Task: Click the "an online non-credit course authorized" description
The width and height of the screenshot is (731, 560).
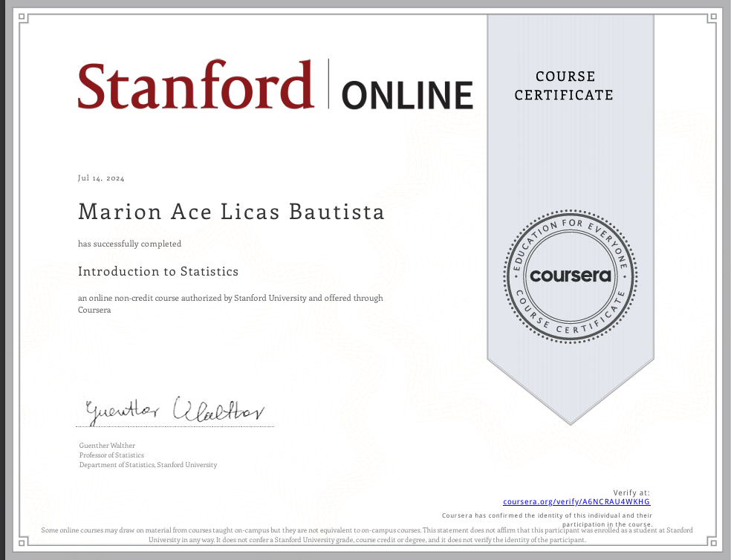Action: 230,304
